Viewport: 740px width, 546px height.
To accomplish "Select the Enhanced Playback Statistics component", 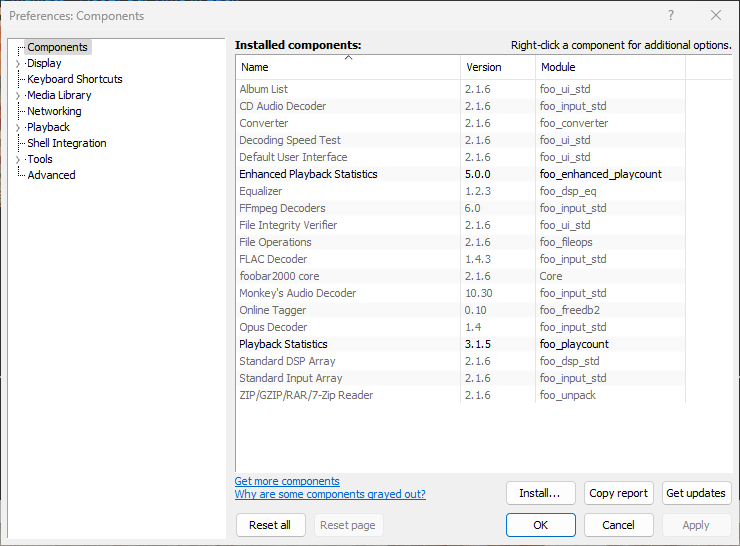I will coord(308,174).
